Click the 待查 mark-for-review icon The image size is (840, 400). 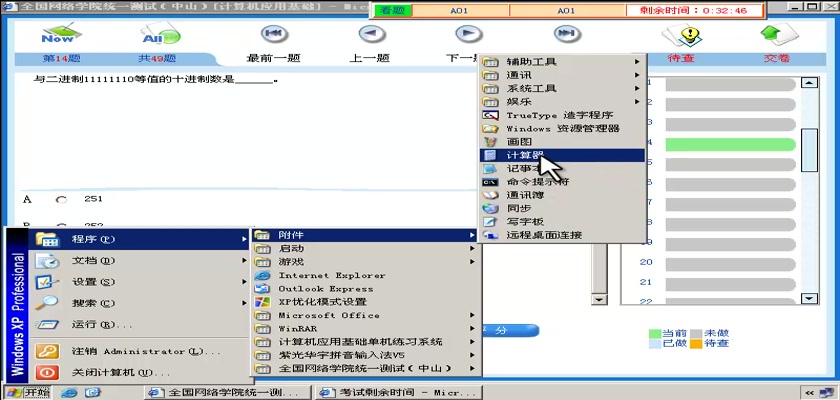682,35
